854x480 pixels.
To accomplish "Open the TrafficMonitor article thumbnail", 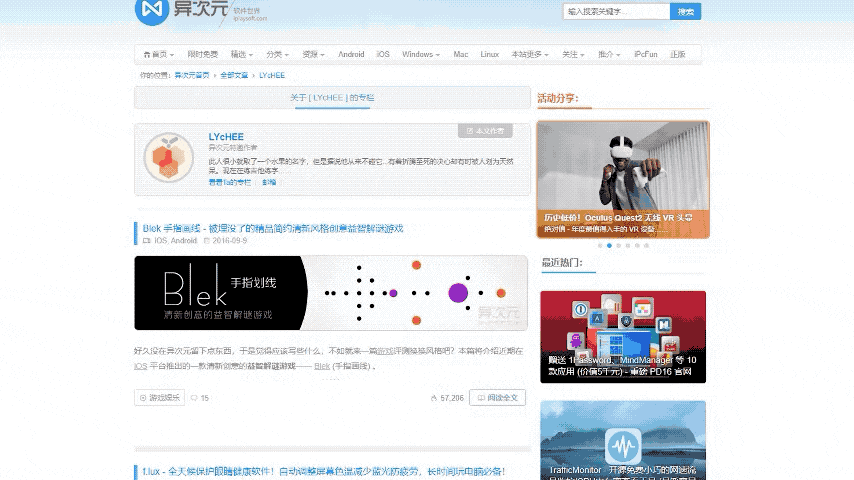I will coord(623,440).
